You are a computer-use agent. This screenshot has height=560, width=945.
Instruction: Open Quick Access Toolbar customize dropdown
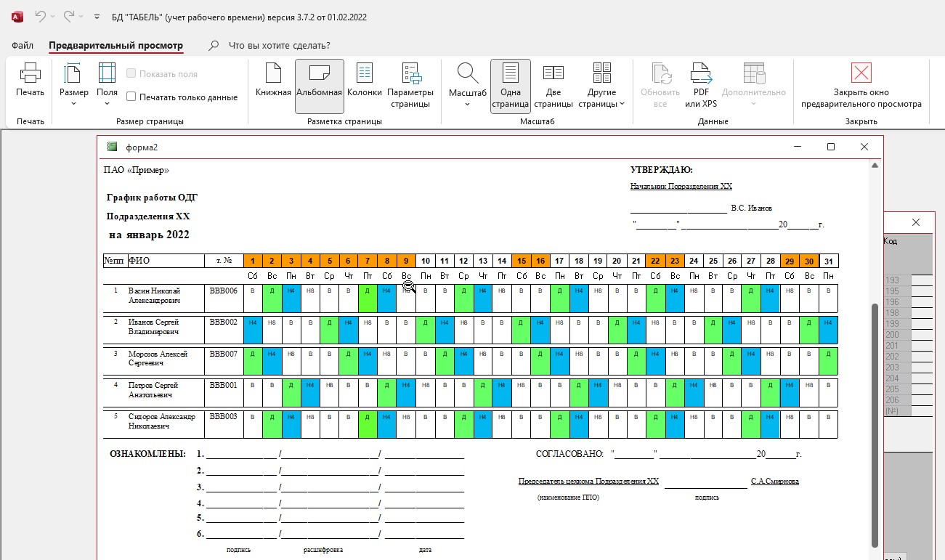98,16
